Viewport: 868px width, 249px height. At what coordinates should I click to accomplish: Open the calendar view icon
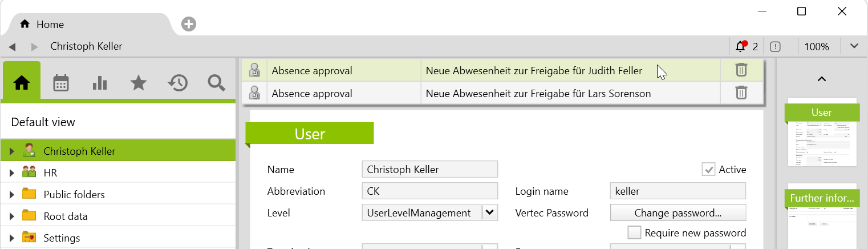[61, 83]
